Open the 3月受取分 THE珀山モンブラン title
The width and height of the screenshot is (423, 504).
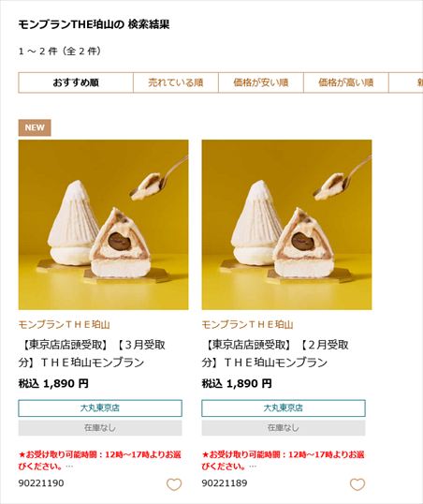click(92, 353)
